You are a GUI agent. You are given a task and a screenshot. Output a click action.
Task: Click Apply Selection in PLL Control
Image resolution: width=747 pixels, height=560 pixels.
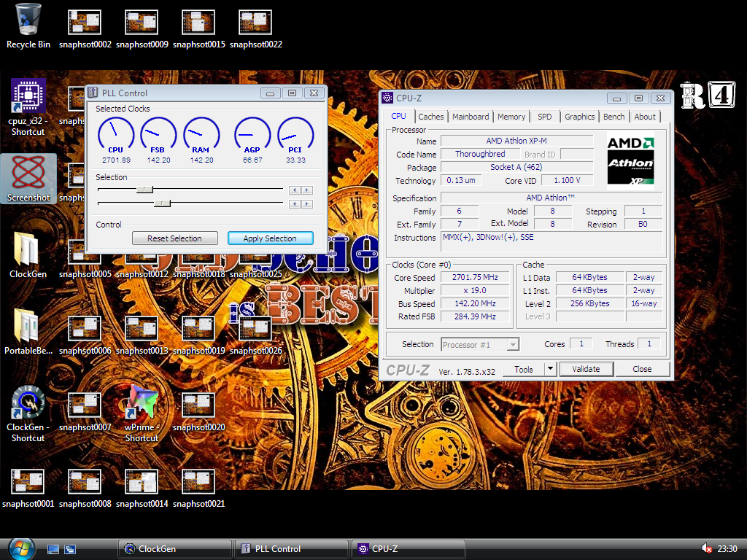point(270,238)
